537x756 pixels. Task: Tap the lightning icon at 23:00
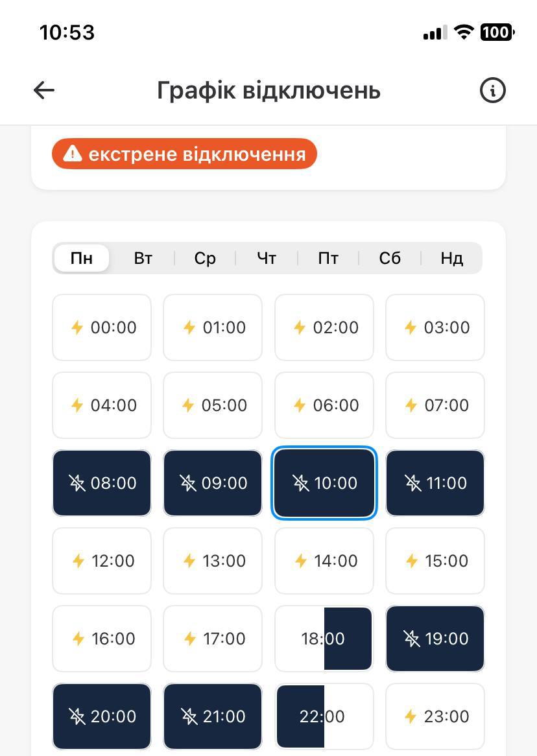(411, 716)
